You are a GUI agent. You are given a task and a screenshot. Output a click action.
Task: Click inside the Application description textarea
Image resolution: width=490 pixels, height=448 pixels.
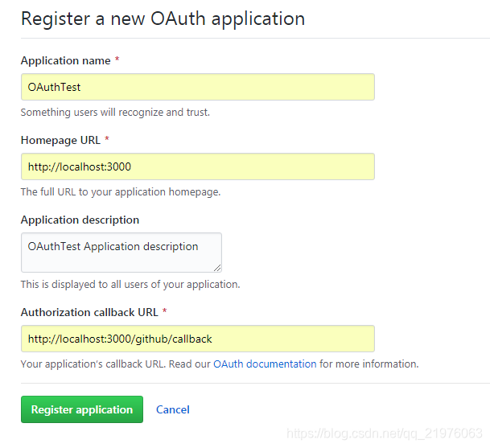click(x=121, y=252)
